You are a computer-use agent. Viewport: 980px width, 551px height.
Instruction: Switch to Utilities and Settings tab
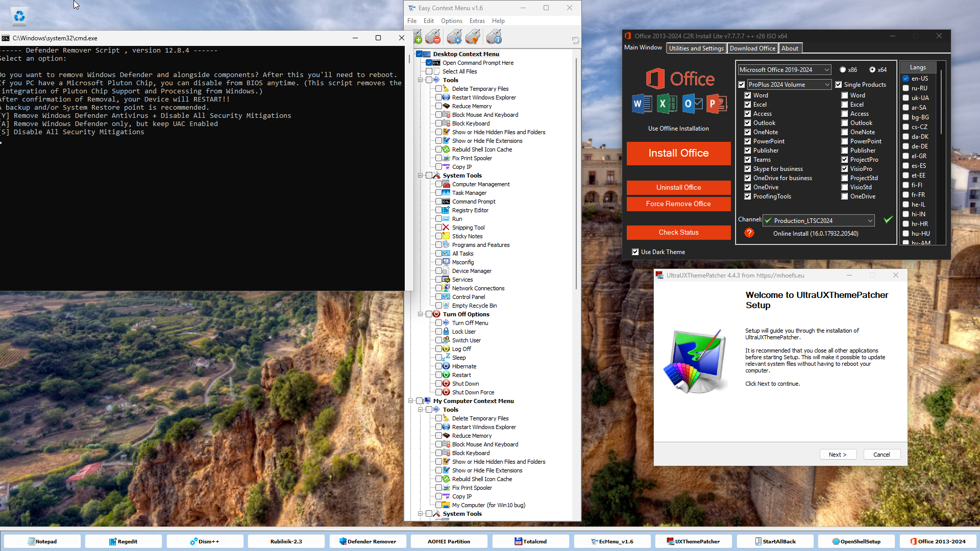tap(696, 48)
